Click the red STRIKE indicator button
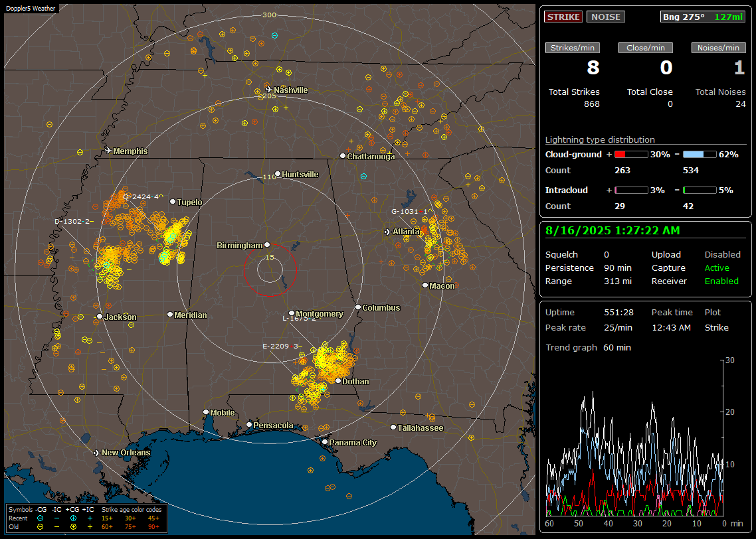This screenshot has height=539, width=756. tap(563, 17)
